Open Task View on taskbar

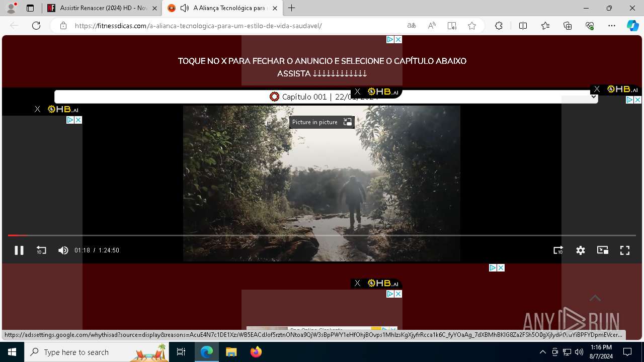pyautogui.click(x=181, y=352)
